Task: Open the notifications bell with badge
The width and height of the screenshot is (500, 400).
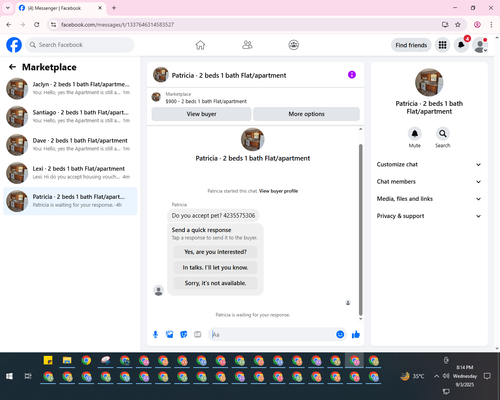Action: pos(461,45)
